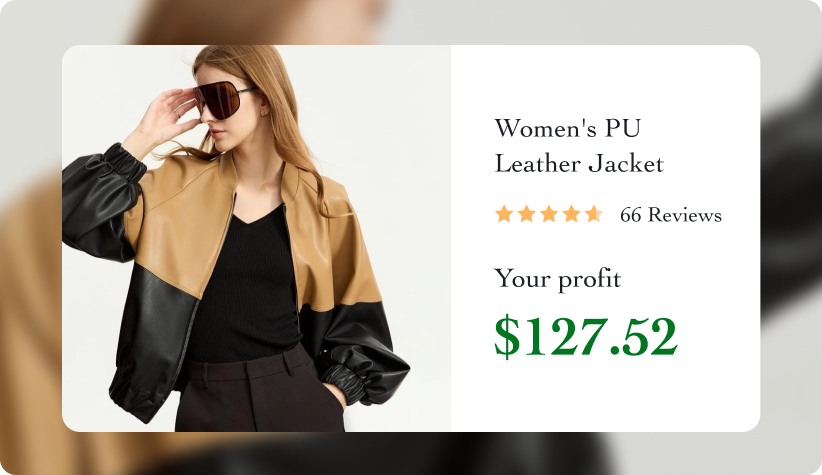Click the green $127.52 profit amount
The image size is (822, 475).
click(586, 337)
